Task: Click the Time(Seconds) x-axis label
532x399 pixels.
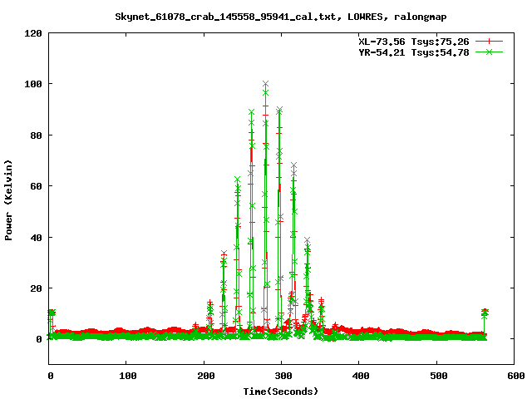Action: pyautogui.click(x=281, y=391)
